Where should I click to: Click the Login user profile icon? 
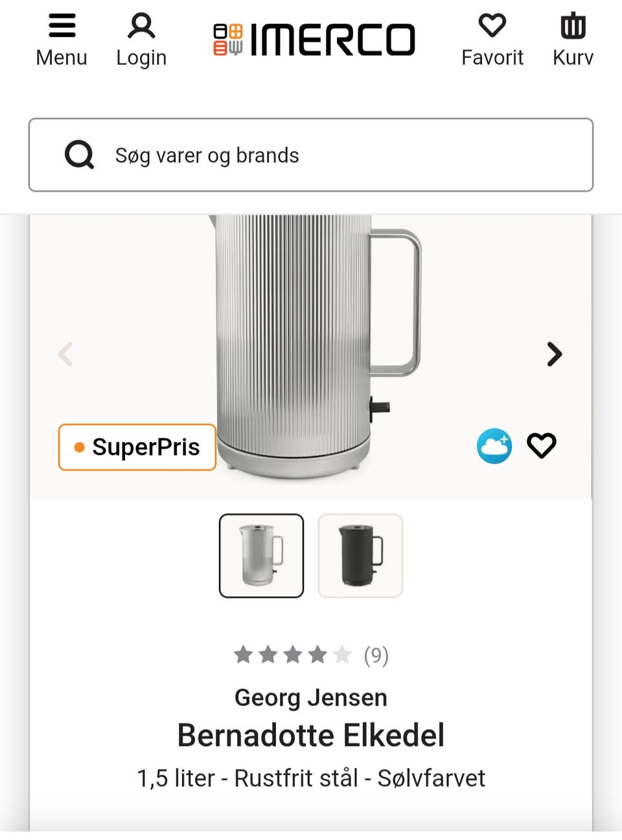click(x=141, y=27)
